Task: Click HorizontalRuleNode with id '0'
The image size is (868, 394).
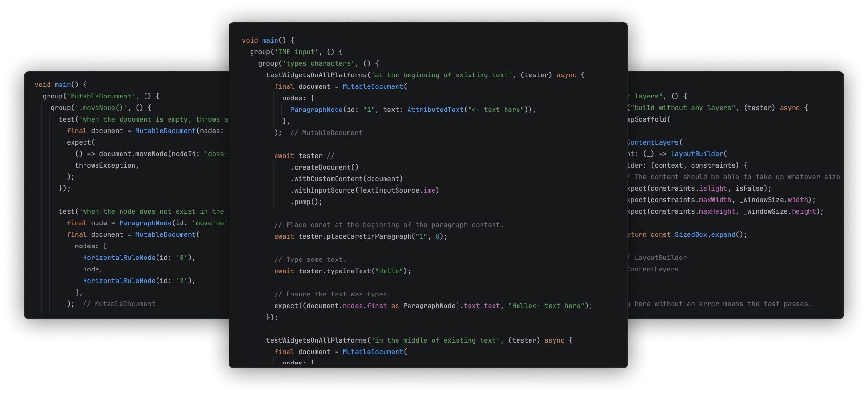Action: coord(119,258)
